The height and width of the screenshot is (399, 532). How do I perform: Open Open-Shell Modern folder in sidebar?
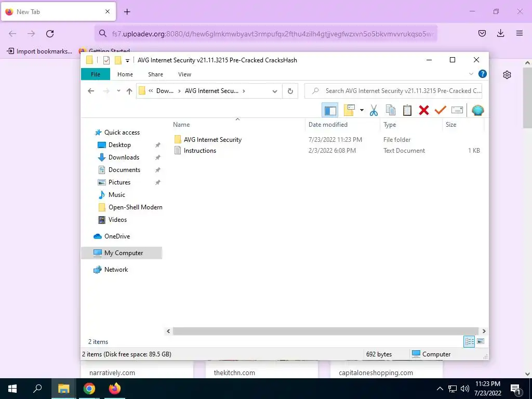coord(136,207)
